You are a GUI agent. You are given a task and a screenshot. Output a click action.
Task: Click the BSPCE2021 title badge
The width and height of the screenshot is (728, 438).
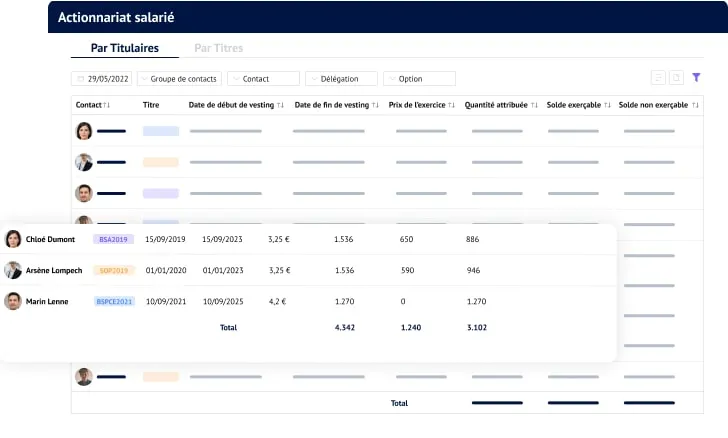pyautogui.click(x=114, y=301)
